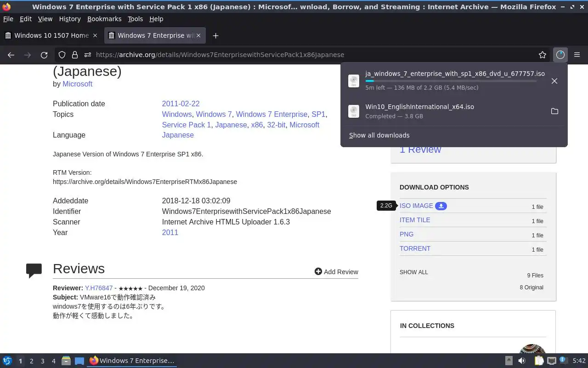The image size is (588, 368).
Task: Close the Windows 7 Enterprise tab
Action: tap(198, 35)
